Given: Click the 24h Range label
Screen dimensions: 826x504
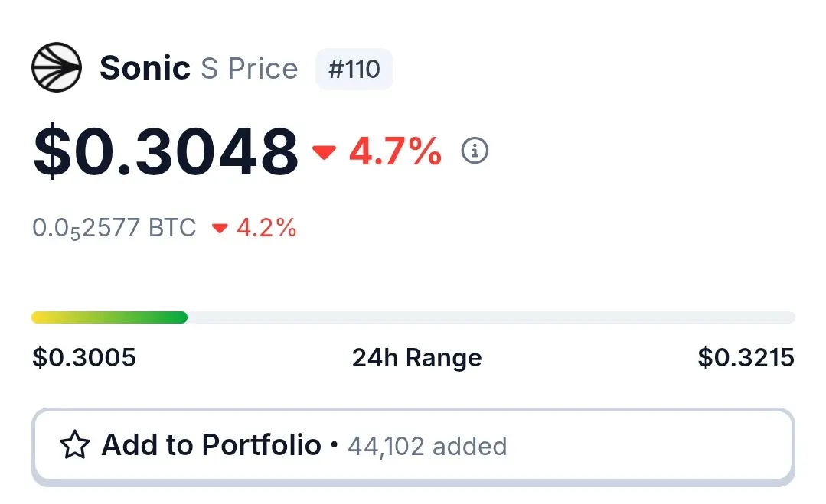Looking at the screenshot, I should pos(416,358).
